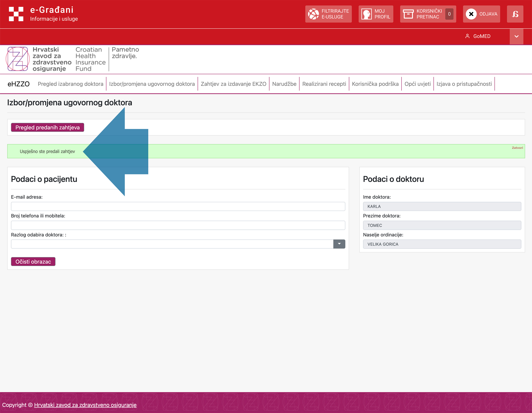The image size is (532, 413).
Task: Open Moj Profil head icon
Action: (x=366, y=14)
